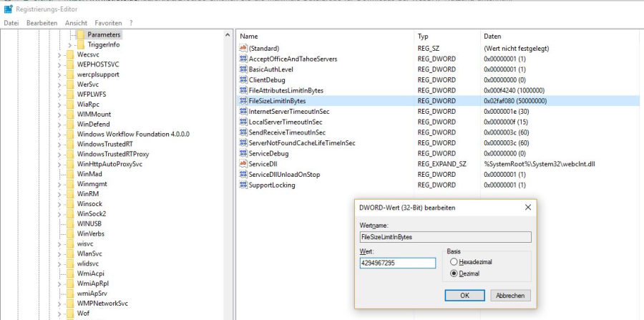
Task: Click the icon of ServerNotFoundCacheLifeTimeInSec
Action: click(x=243, y=143)
